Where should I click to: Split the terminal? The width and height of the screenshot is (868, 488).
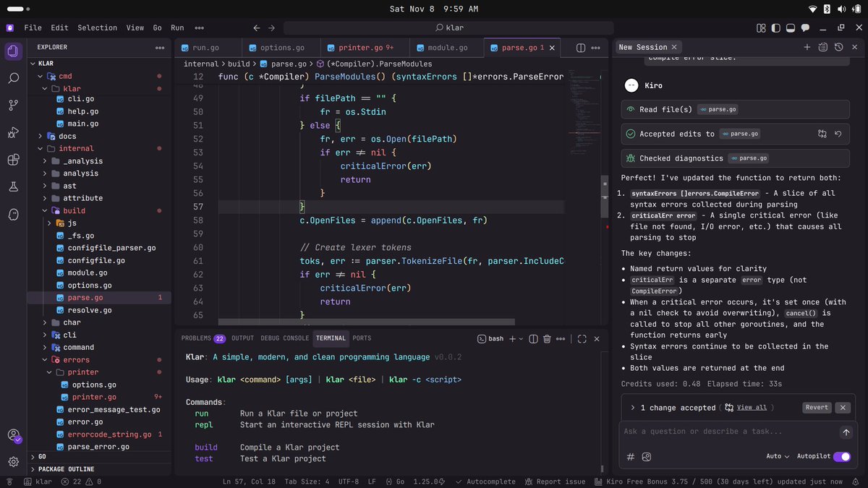click(x=534, y=338)
